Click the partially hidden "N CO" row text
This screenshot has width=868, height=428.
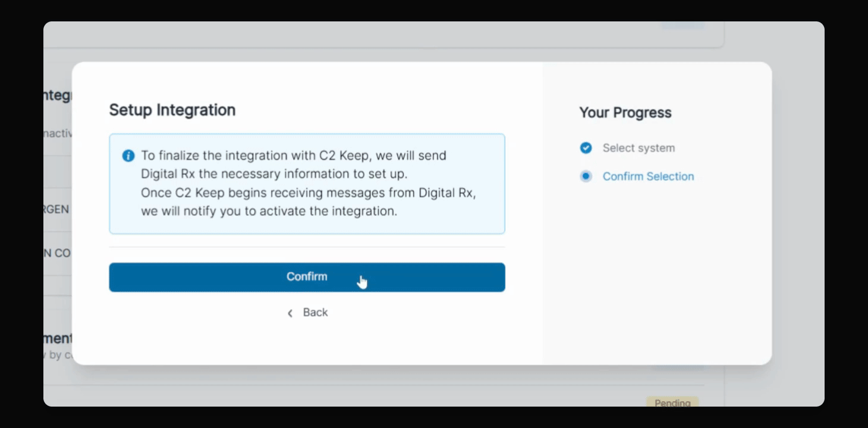58,253
